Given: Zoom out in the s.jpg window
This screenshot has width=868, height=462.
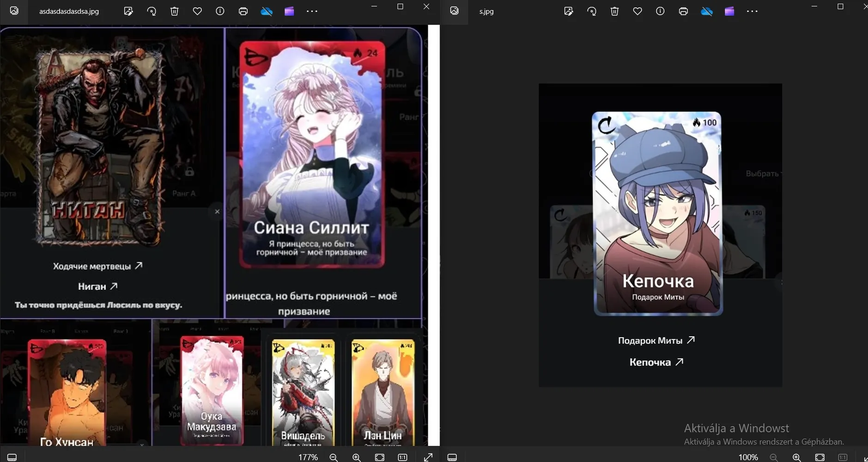Looking at the screenshot, I should click(774, 457).
